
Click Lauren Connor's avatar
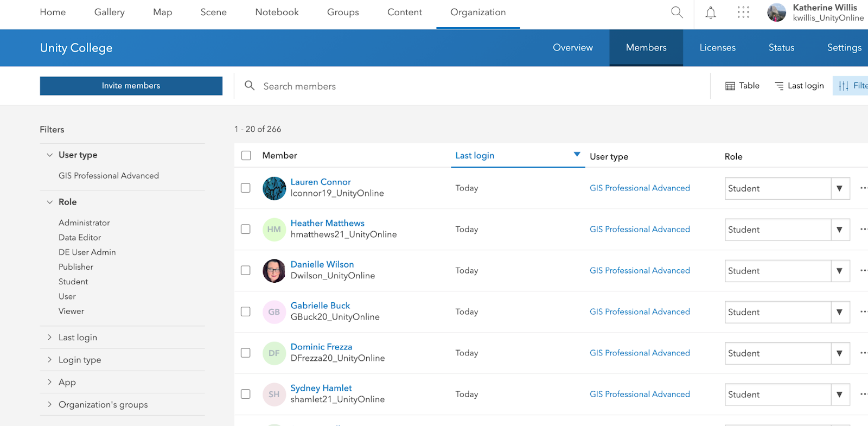pyautogui.click(x=274, y=188)
